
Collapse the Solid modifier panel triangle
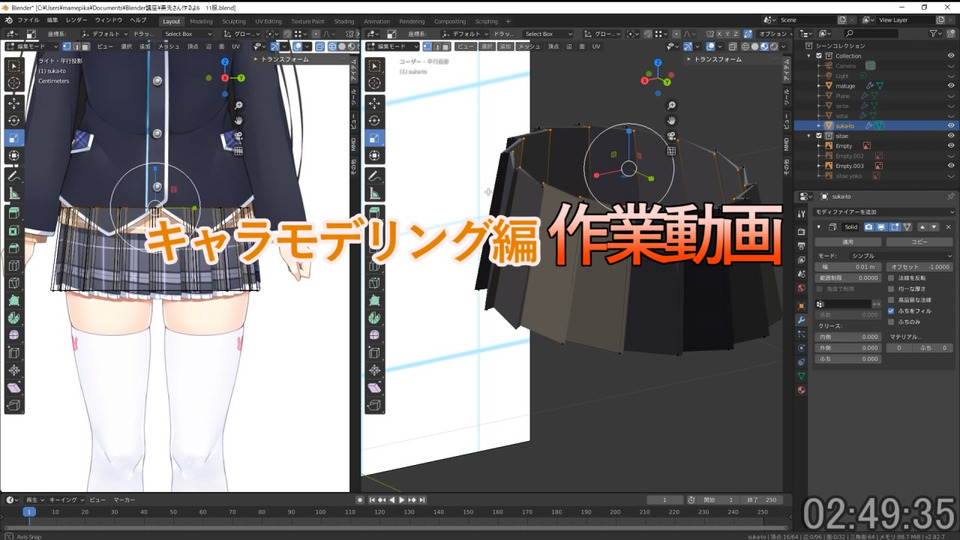(819, 227)
